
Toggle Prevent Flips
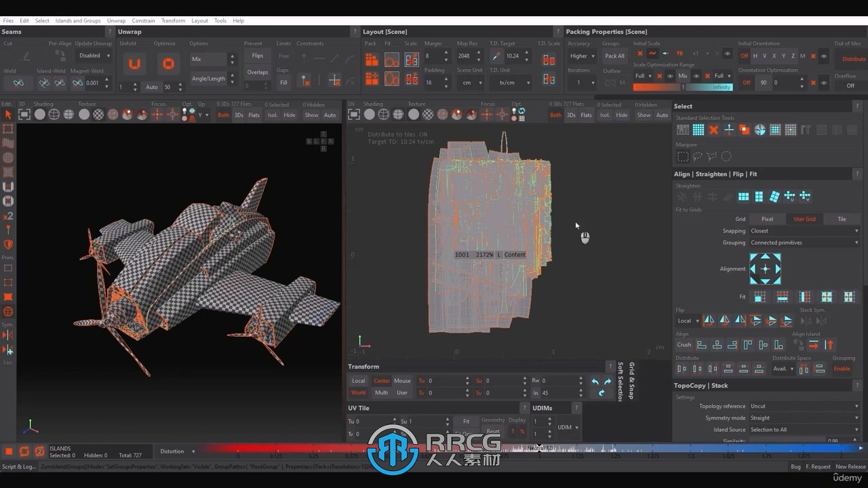258,56
